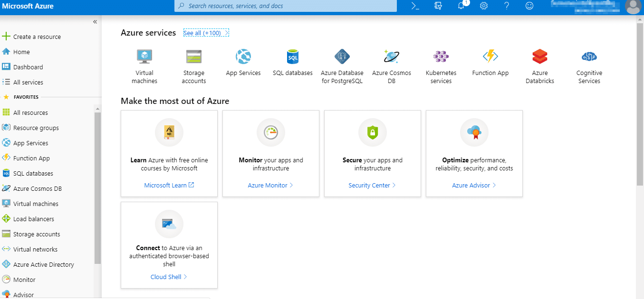Screen dimensions: 644x299
Task: Follow the Azure Advisor link
Action: pos(474,185)
